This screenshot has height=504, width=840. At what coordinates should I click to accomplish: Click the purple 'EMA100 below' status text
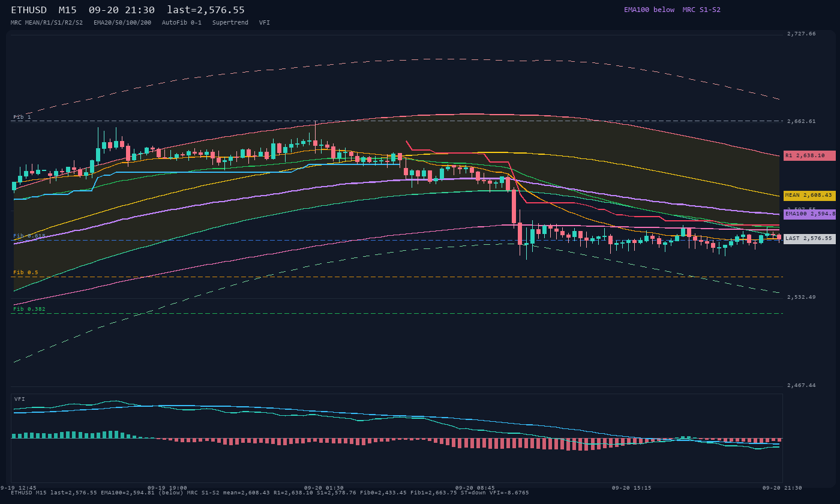click(x=649, y=10)
